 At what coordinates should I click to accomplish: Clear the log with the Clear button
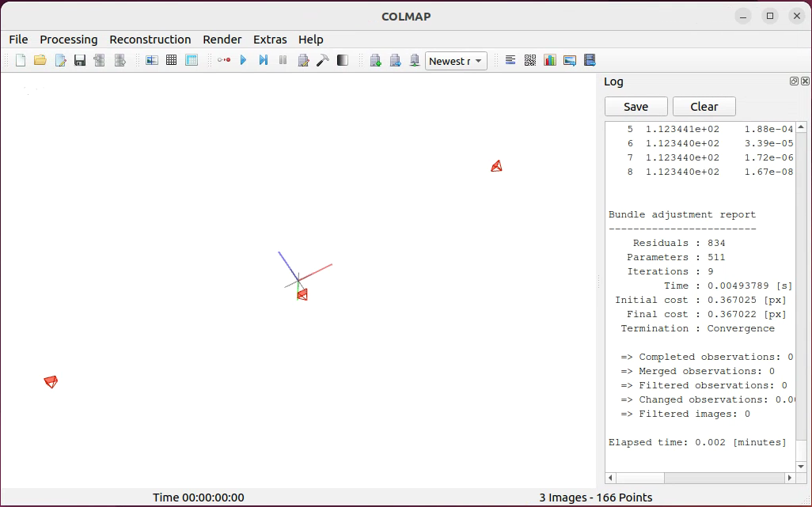coord(704,107)
